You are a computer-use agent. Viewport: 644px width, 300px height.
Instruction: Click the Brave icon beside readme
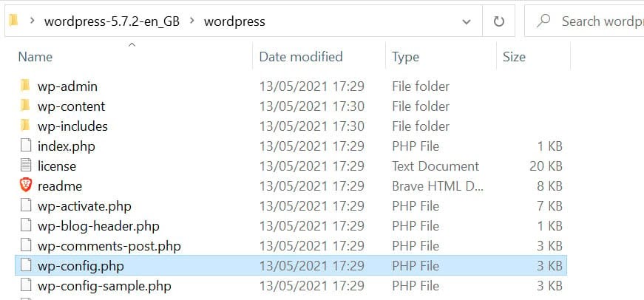click(x=26, y=185)
